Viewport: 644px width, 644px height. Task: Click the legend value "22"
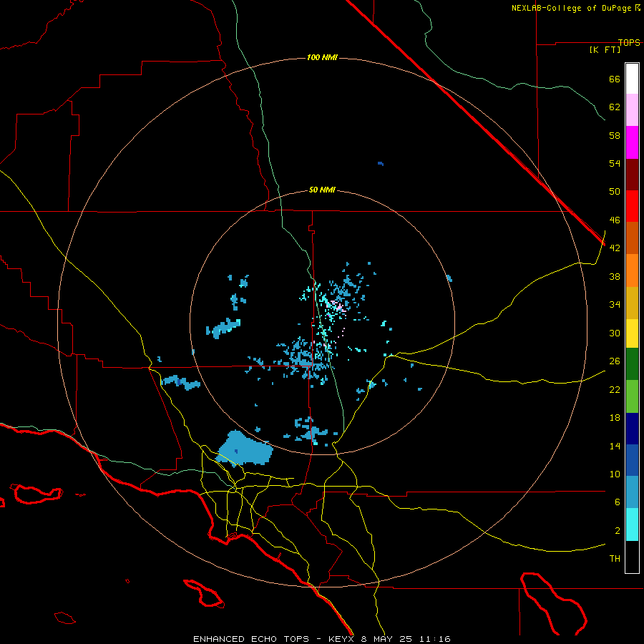click(x=615, y=389)
